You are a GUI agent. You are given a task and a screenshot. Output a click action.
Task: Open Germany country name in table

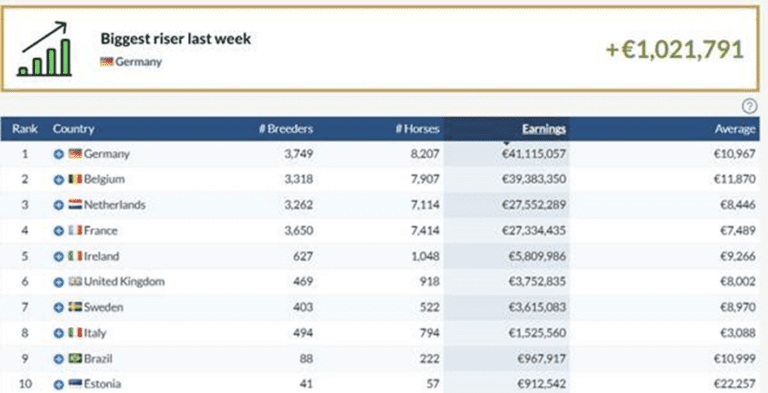[x=107, y=154]
